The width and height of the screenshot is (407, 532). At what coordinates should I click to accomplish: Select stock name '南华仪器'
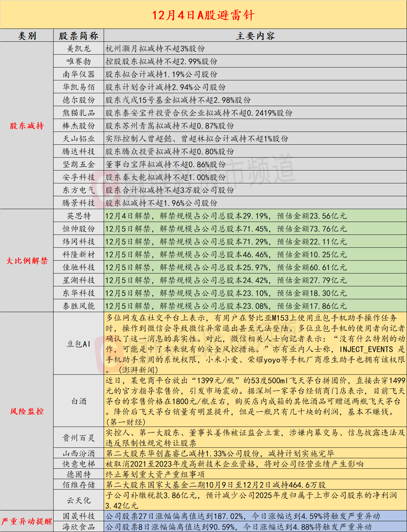(x=79, y=74)
